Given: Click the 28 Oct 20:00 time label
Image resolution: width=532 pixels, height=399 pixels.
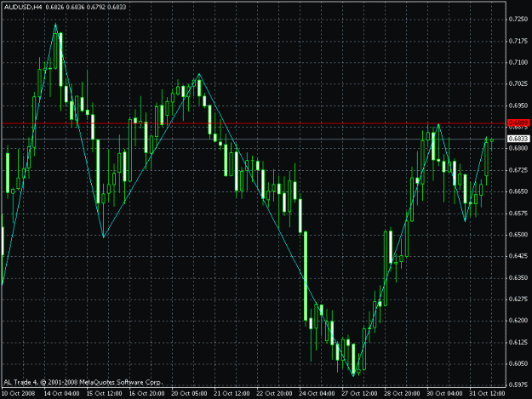Looking at the screenshot, I should 402,394.
